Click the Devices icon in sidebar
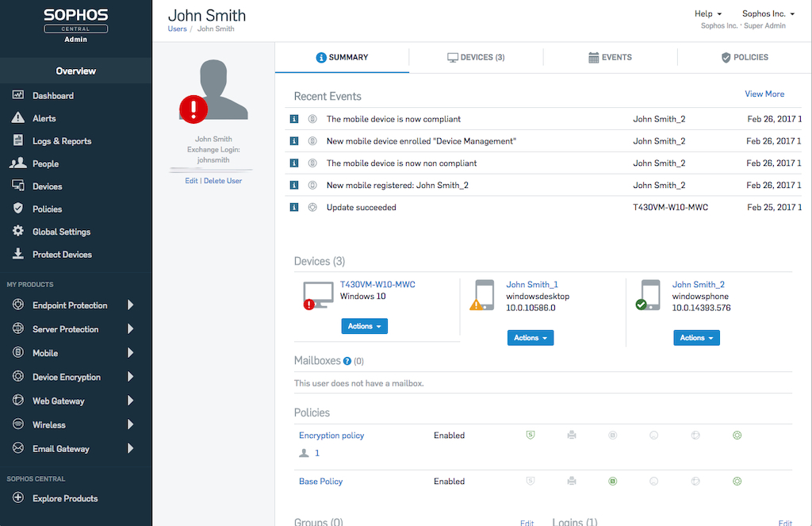The width and height of the screenshot is (812, 526). (18, 186)
